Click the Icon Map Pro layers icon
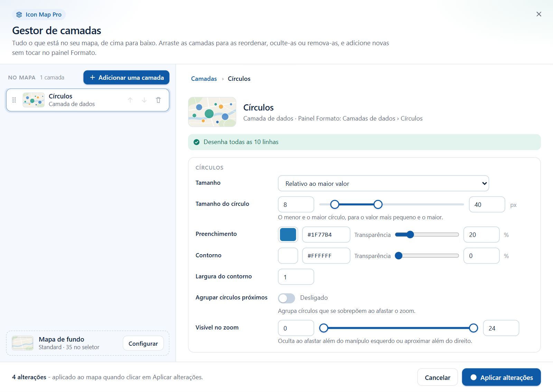 point(19,15)
